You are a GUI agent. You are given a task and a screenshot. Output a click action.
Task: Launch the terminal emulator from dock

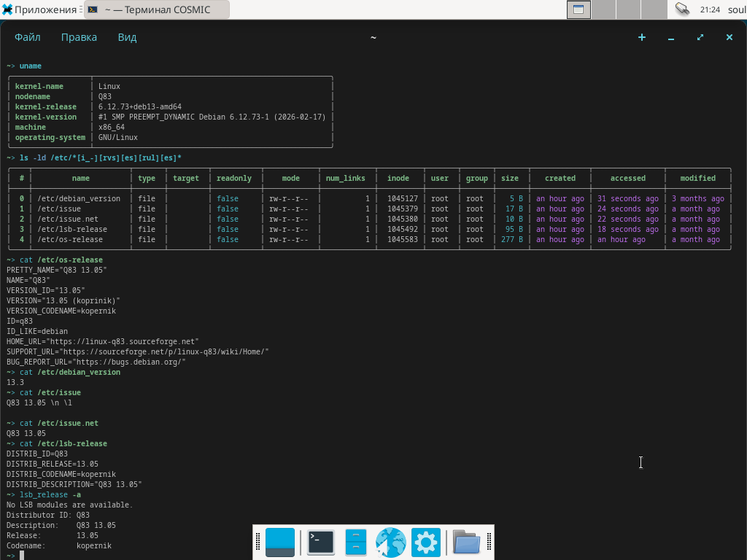point(320,542)
